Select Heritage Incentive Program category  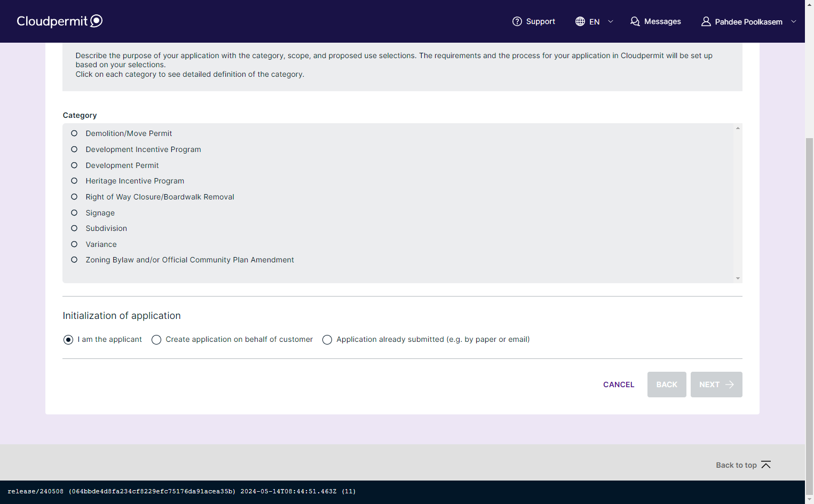point(74,181)
